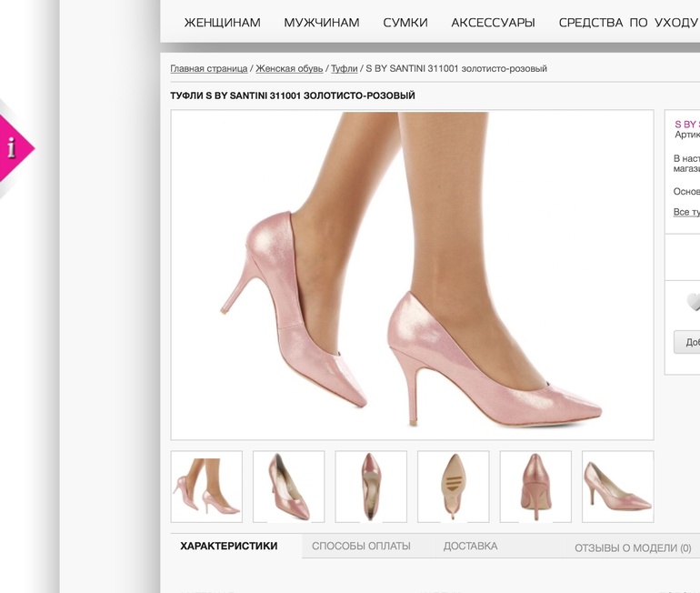Open the СРЕДСТВА ПО УХОДУ menu
This screenshot has width=700, height=593.
628,23
